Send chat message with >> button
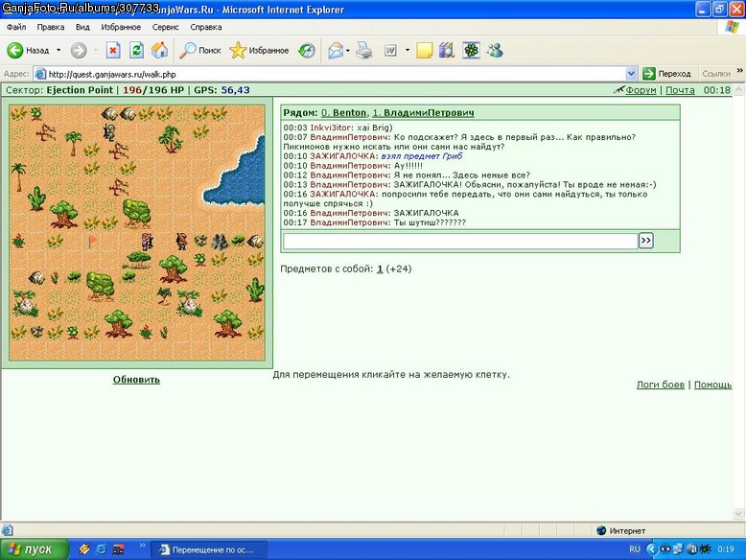Image resolution: width=746 pixels, height=560 pixels. [645, 241]
